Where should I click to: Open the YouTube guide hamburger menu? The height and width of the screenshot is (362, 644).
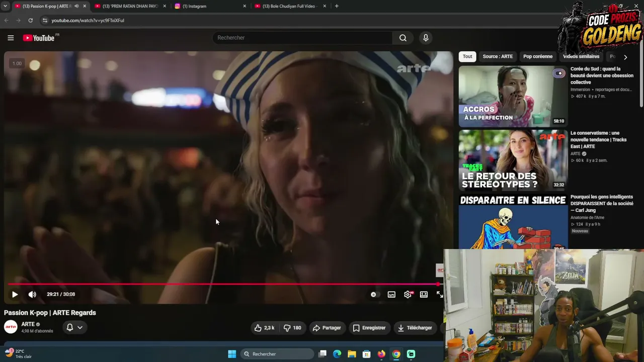tap(11, 38)
